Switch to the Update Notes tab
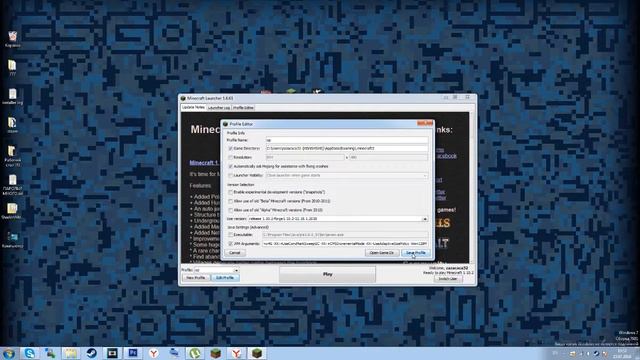This screenshot has height=360, width=640. click(x=193, y=107)
